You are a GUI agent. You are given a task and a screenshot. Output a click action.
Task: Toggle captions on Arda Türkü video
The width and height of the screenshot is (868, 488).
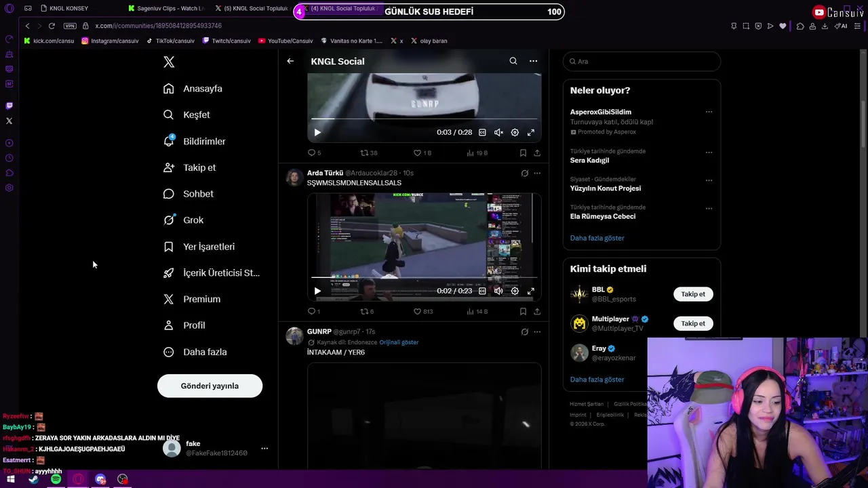pyautogui.click(x=482, y=291)
